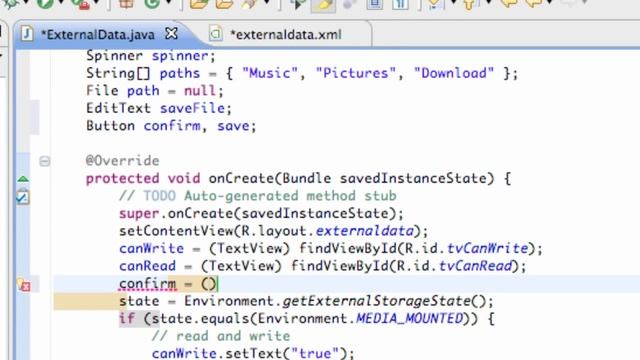The height and width of the screenshot is (360, 640).
Task: Collapse the onCreate method fold marker
Action: pos(44,161)
